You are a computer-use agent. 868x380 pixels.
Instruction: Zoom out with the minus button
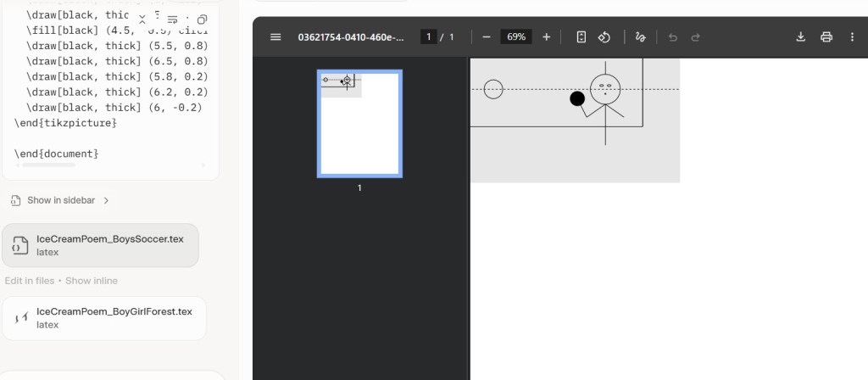487,37
